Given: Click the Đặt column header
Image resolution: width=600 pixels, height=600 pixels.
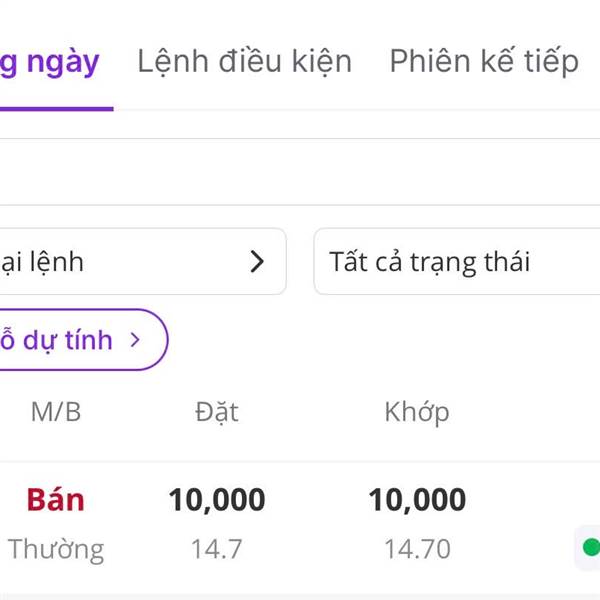Looking at the screenshot, I should tap(217, 412).
